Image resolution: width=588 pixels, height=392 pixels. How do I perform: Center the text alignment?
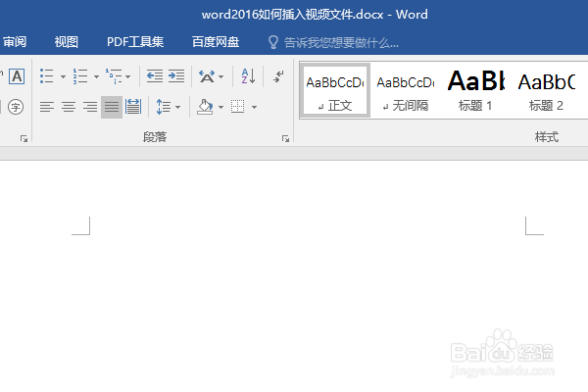click(x=69, y=107)
